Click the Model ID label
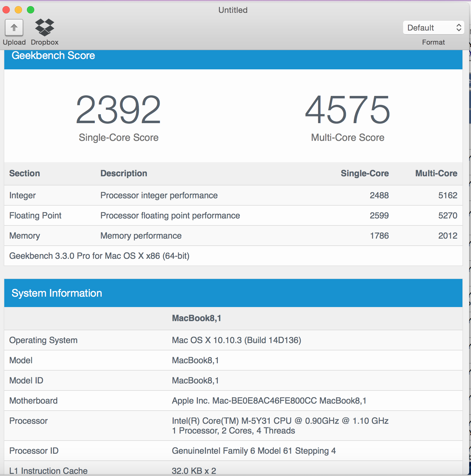Viewport: 471px width, 476px height. click(x=26, y=381)
